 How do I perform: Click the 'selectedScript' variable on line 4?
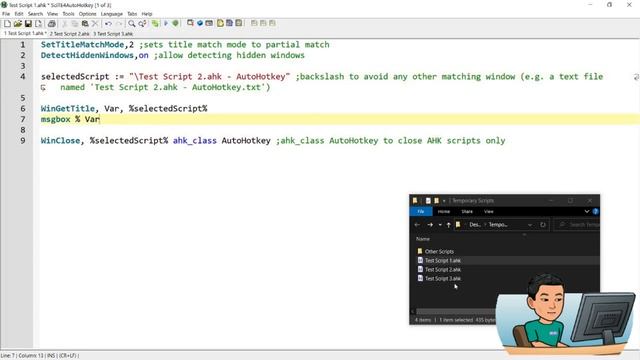click(x=75, y=77)
